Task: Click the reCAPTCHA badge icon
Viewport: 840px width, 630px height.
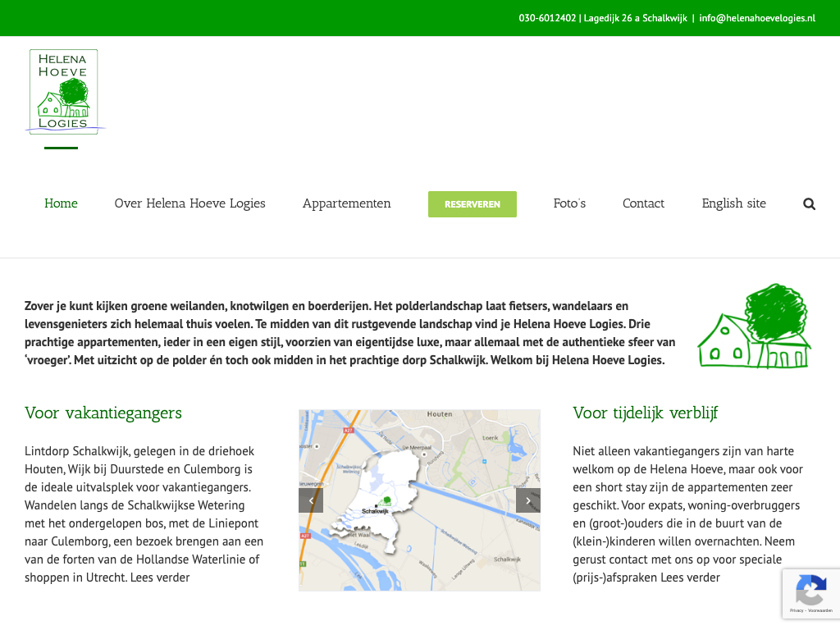Action: click(x=810, y=592)
